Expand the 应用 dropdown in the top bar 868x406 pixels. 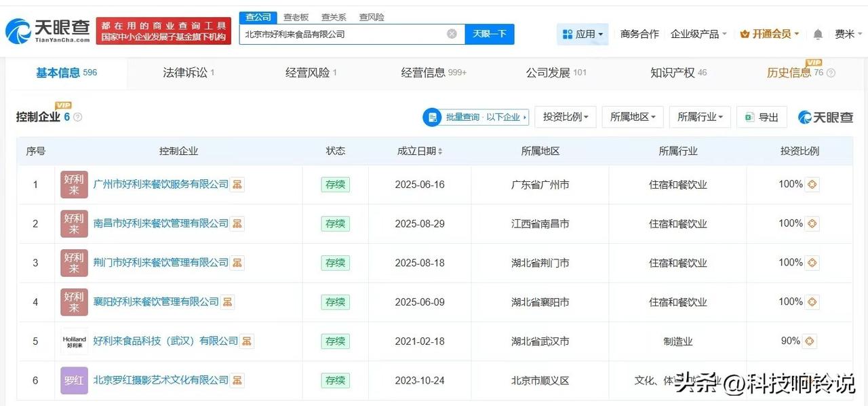click(585, 33)
